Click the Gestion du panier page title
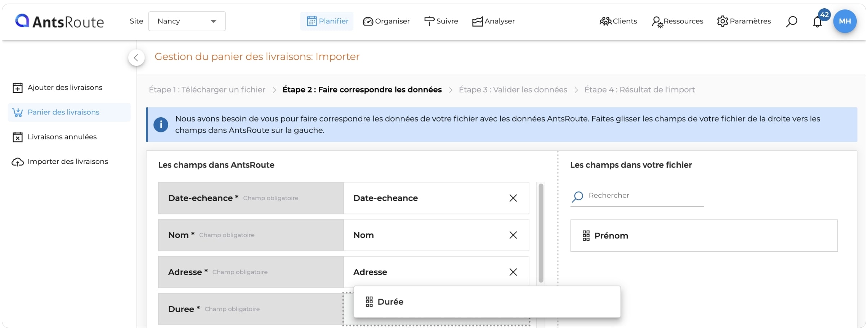The height and width of the screenshot is (331, 868). coord(257,57)
